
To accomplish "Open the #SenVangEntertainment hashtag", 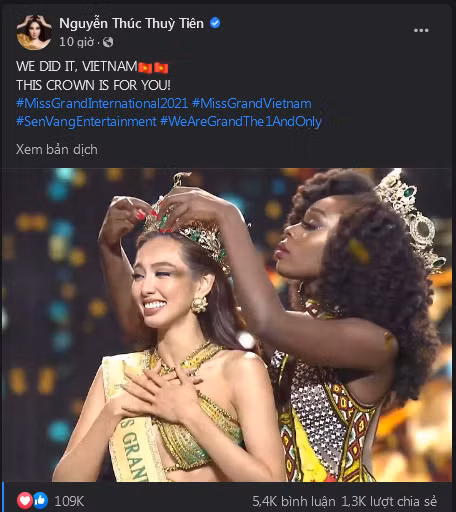I will [x=86, y=121].
